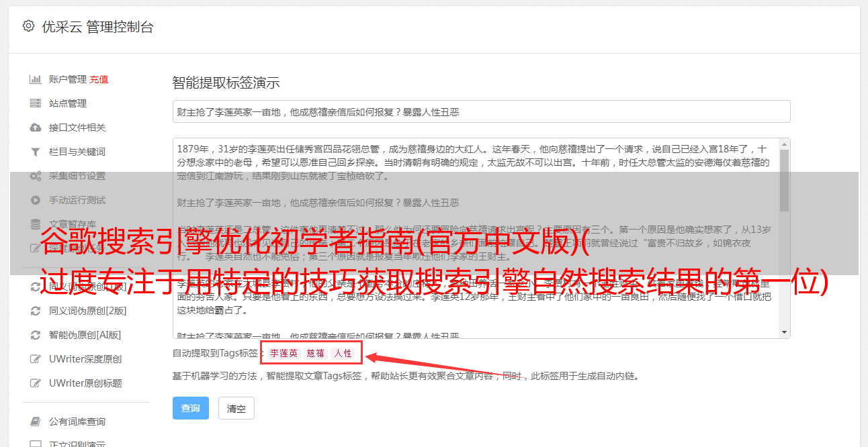Click the server icon for 站点管理

[x=36, y=103]
